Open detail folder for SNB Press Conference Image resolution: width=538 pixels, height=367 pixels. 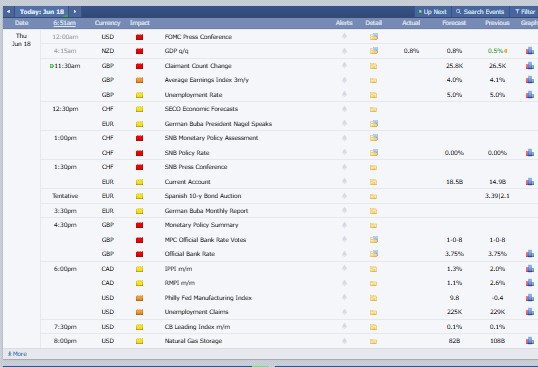click(373, 167)
